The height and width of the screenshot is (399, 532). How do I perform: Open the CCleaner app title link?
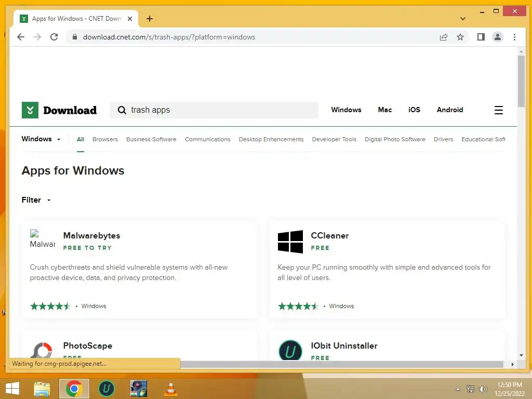coord(330,235)
